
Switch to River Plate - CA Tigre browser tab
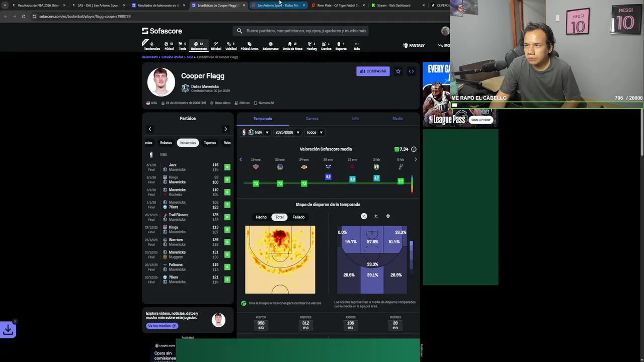pyautogui.click(x=337, y=6)
